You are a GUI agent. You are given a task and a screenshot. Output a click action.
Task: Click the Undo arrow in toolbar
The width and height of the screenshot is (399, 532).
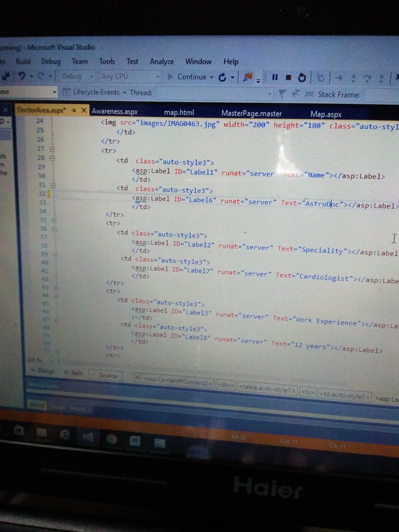[22, 76]
